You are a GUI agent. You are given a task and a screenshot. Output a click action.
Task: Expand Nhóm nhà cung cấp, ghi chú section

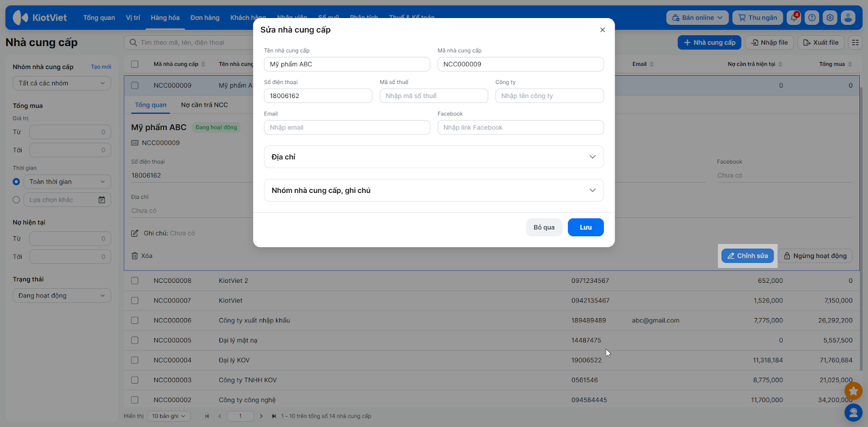[x=434, y=190]
